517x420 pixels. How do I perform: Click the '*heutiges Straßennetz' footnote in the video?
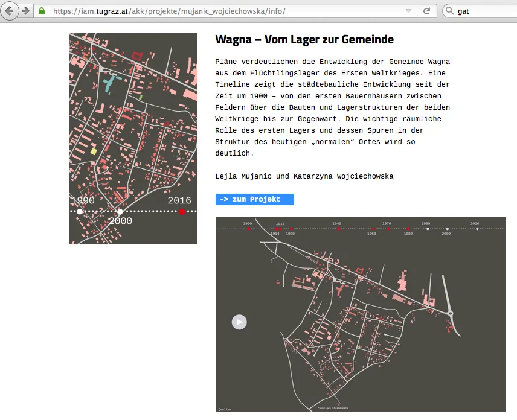pos(333,408)
